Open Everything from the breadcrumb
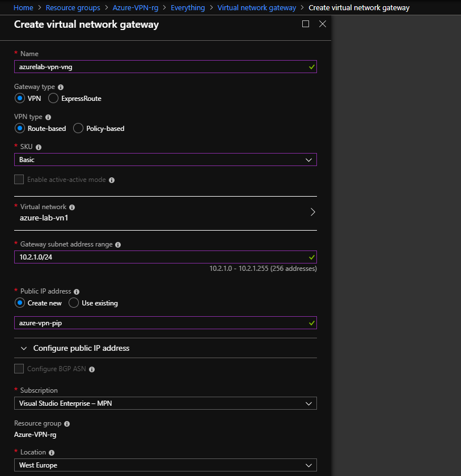This screenshot has height=476, width=461. (x=187, y=7)
